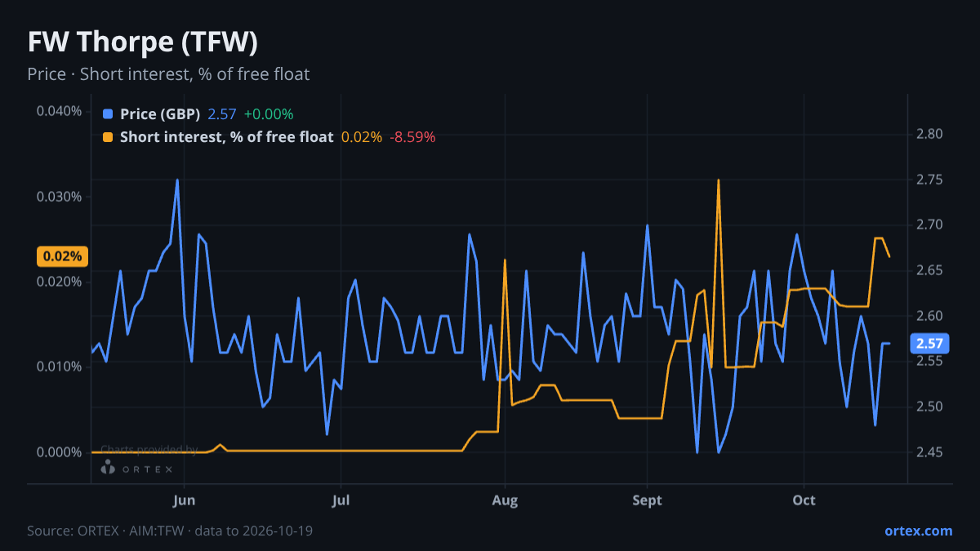Image resolution: width=980 pixels, height=551 pixels.
Task: Click the blue 2.57 price axis badge
Action: [929, 343]
